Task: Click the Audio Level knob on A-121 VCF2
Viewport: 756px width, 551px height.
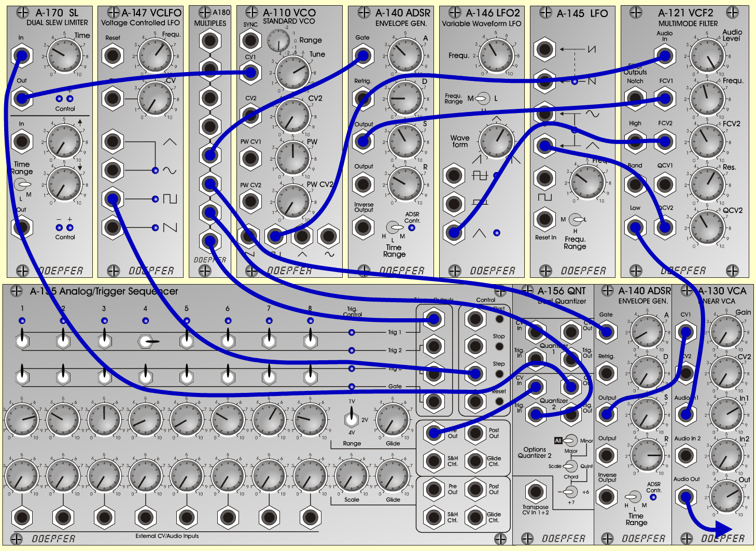Action: [707, 55]
